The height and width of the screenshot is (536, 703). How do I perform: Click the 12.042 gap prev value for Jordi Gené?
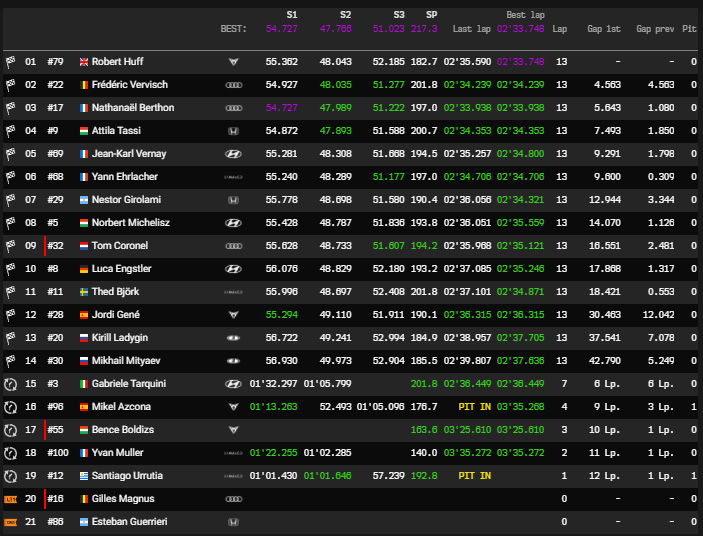[x=658, y=315]
